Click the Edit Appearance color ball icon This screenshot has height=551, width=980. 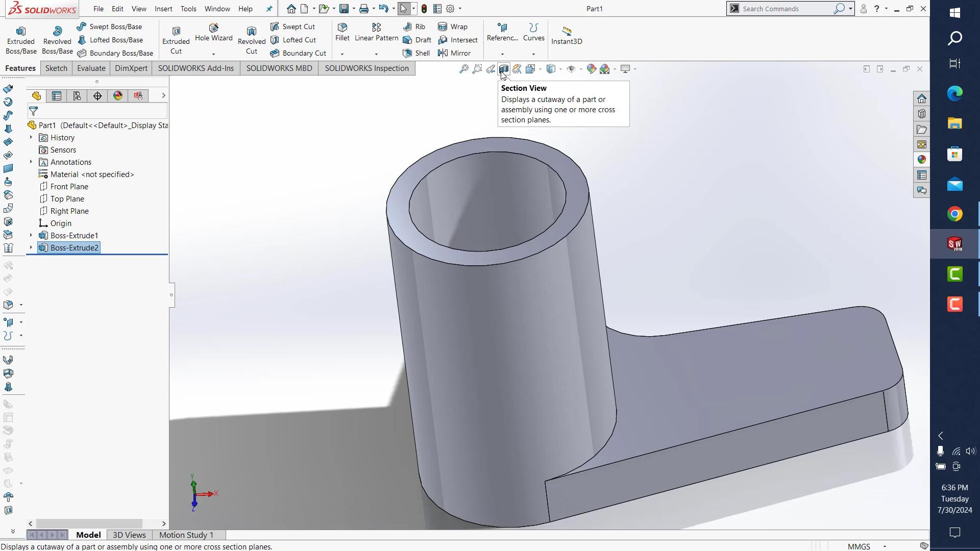591,69
